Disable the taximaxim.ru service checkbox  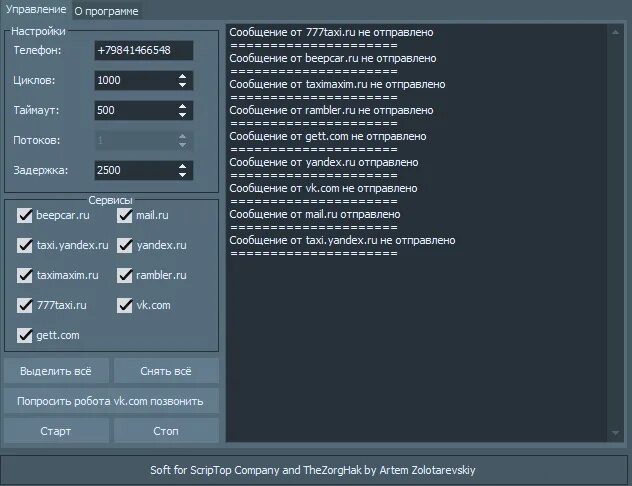[x=25, y=275]
